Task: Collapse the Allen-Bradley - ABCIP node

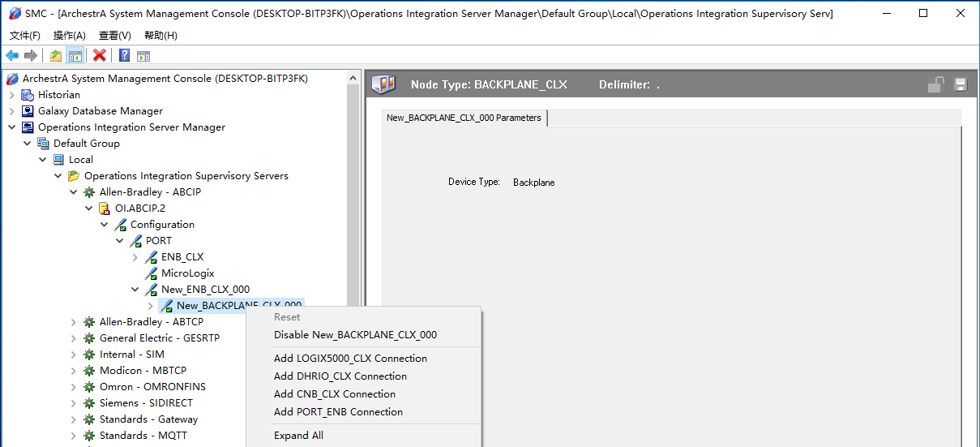Action: click(74, 192)
